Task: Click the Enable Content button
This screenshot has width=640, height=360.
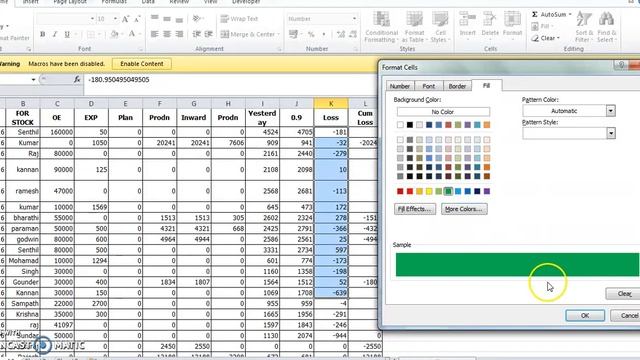Action: point(142,64)
